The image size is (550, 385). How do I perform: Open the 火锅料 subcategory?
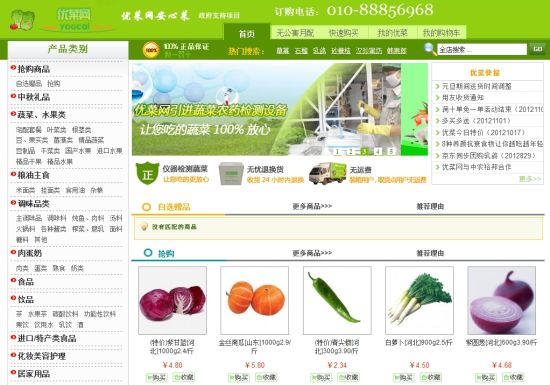coord(26,229)
